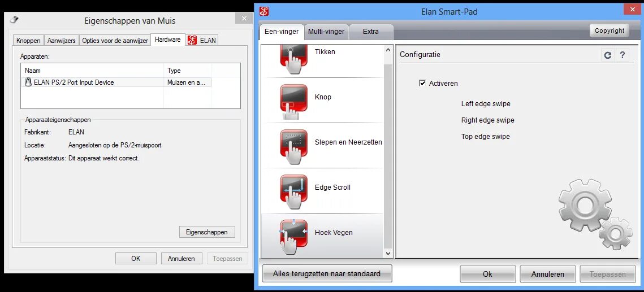
Task: Close the Eigenschappen van Muis window
Action: click(244, 18)
